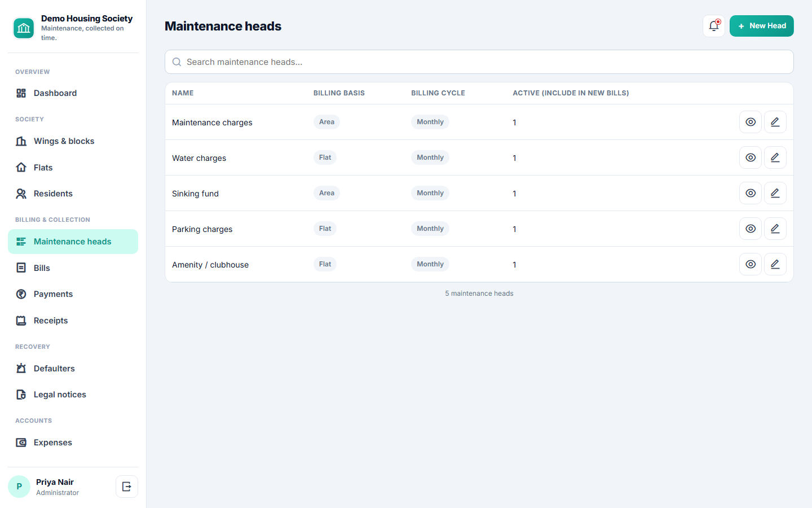Open Legal notices
This screenshot has height=508, width=812.
coord(73,395)
